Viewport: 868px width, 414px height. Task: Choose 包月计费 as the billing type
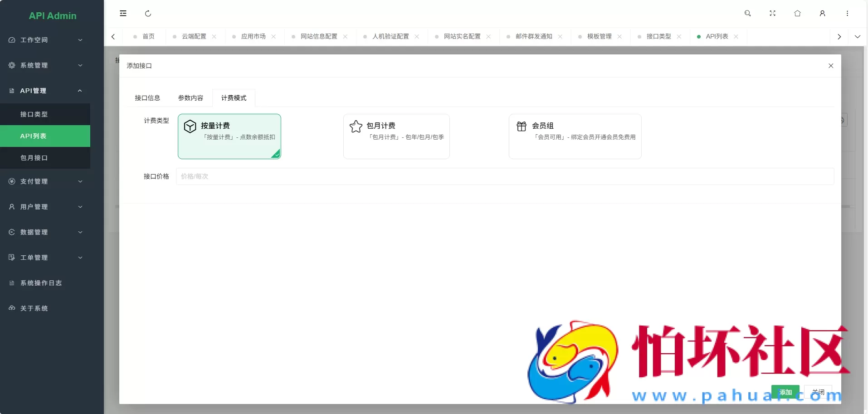coord(396,136)
